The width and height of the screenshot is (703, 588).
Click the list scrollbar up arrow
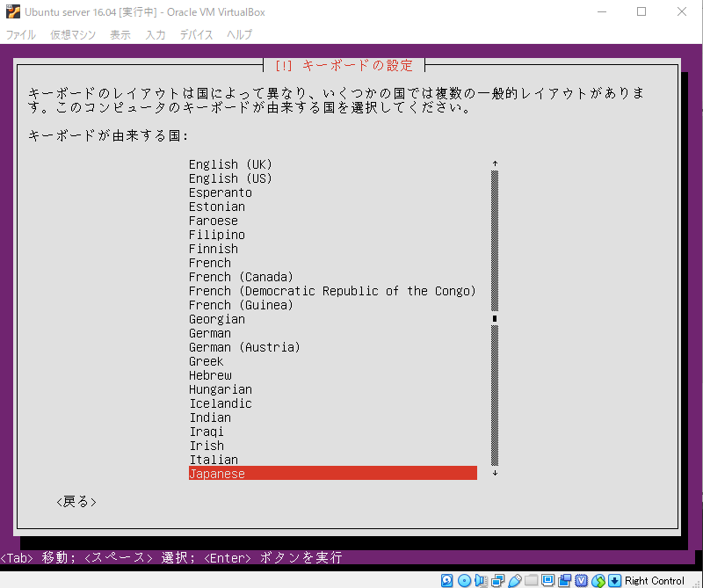click(x=495, y=163)
